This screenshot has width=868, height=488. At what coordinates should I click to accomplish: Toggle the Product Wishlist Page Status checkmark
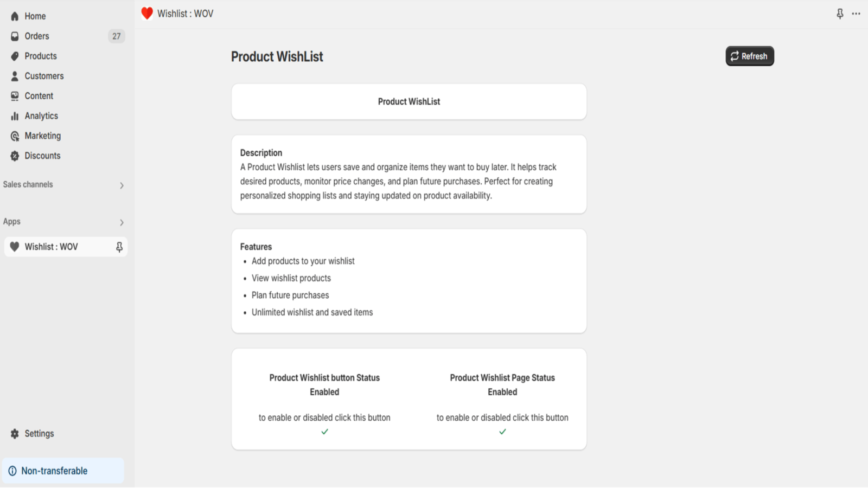pos(502,432)
